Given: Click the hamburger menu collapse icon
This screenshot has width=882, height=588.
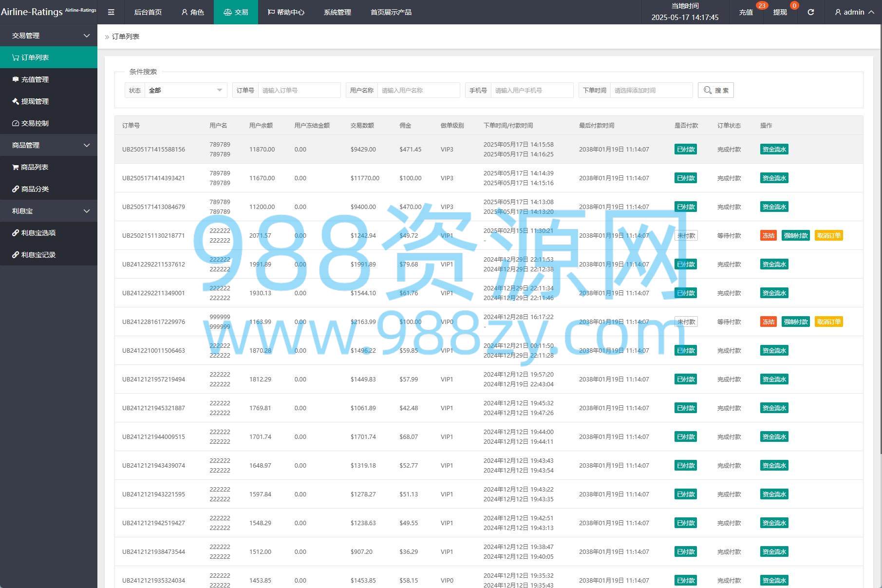Looking at the screenshot, I should pos(111,12).
